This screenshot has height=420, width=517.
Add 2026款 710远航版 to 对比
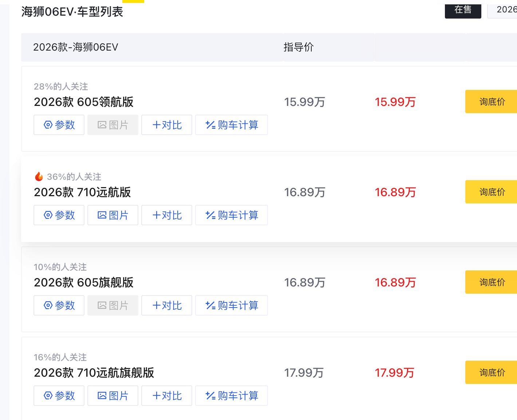(167, 215)
